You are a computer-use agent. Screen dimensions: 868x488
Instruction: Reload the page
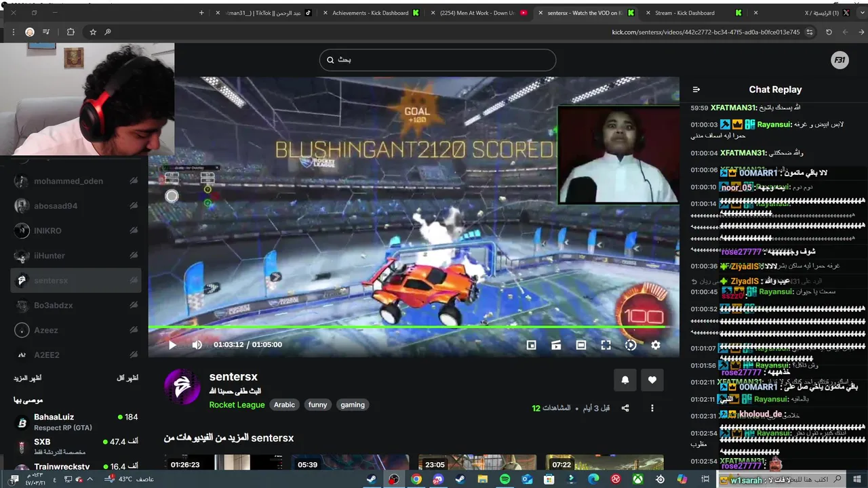click(x=829, y=32)
